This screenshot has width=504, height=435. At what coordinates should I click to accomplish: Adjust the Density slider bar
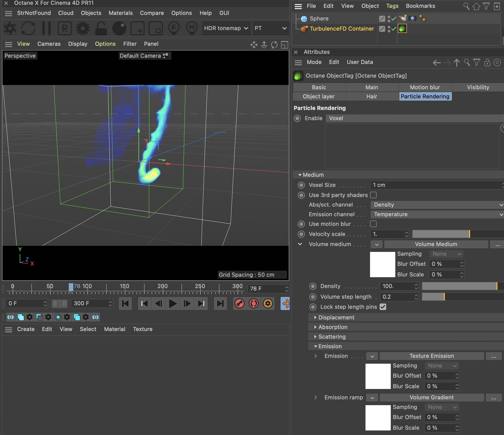pyautogui.click(x=460, y=286)
